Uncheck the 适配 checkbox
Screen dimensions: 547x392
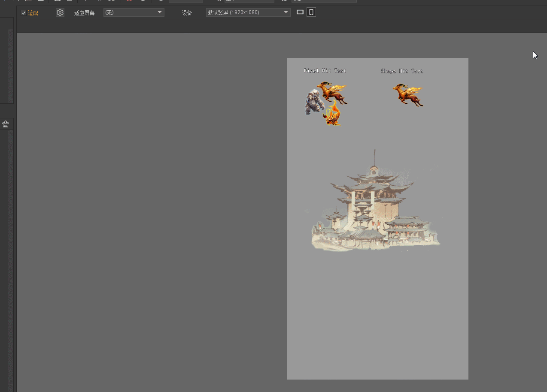24,13
